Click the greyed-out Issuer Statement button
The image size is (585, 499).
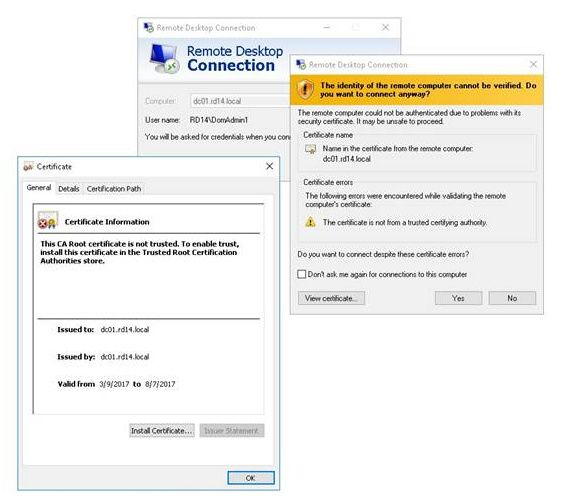[232, 431]
